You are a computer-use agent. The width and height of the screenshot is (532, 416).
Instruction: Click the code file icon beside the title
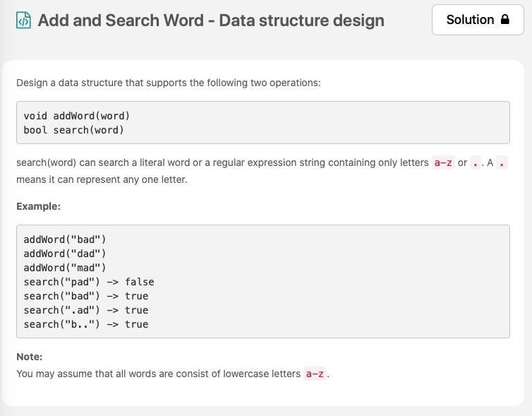(x=23, y=20)
